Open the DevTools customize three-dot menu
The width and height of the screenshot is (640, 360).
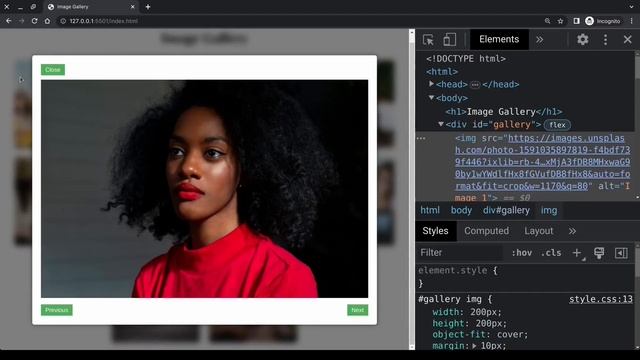(605, 40)
